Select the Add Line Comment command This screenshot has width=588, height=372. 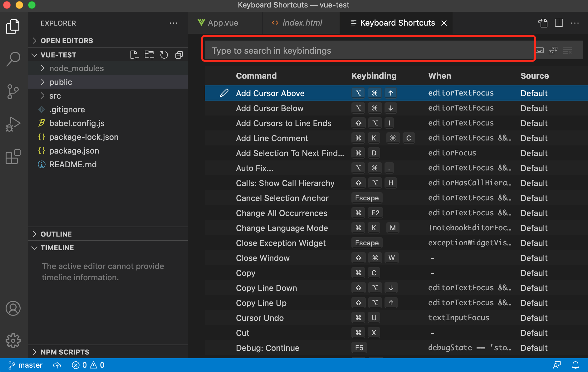point(396,138)
